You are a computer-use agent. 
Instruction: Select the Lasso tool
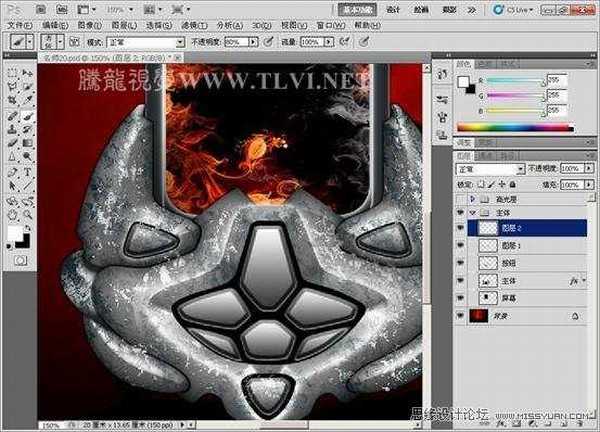click(13, 86)
